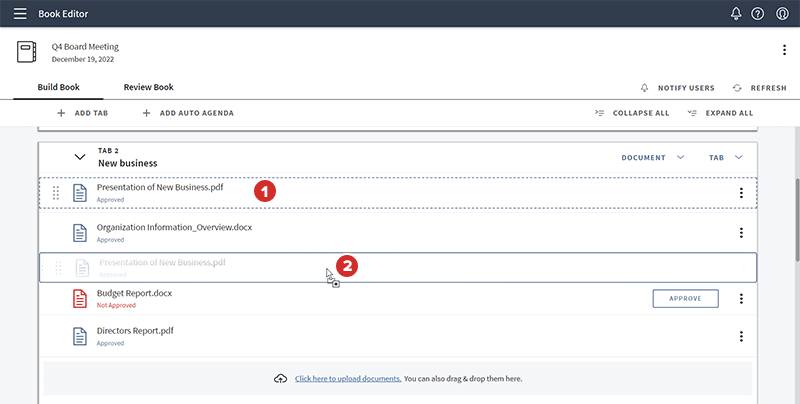This screenshot has height=404, width=800.
Task: Collapse the Tab 2 New business section
Action: pos(80,157)
